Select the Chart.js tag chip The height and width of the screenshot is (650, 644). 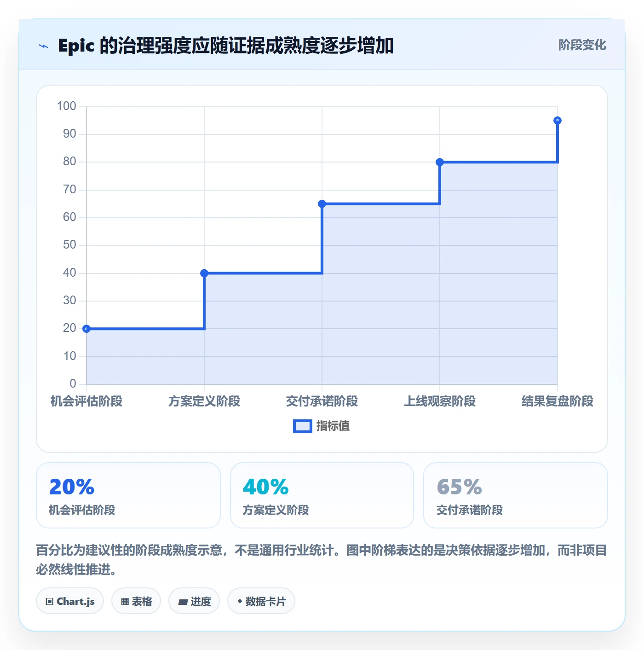[x=70, y=601]
